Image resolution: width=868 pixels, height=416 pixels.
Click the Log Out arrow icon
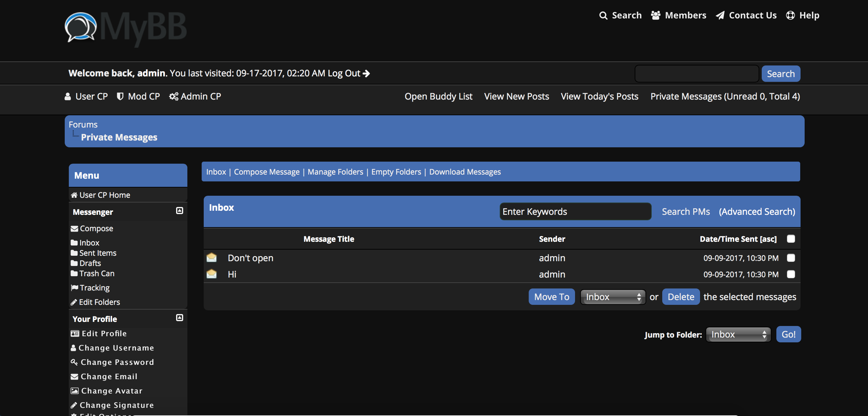point(367,73)
